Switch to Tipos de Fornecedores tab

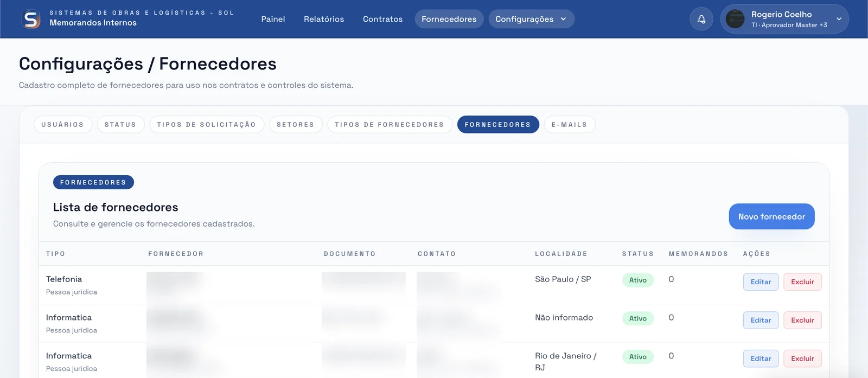click(390, 124)
